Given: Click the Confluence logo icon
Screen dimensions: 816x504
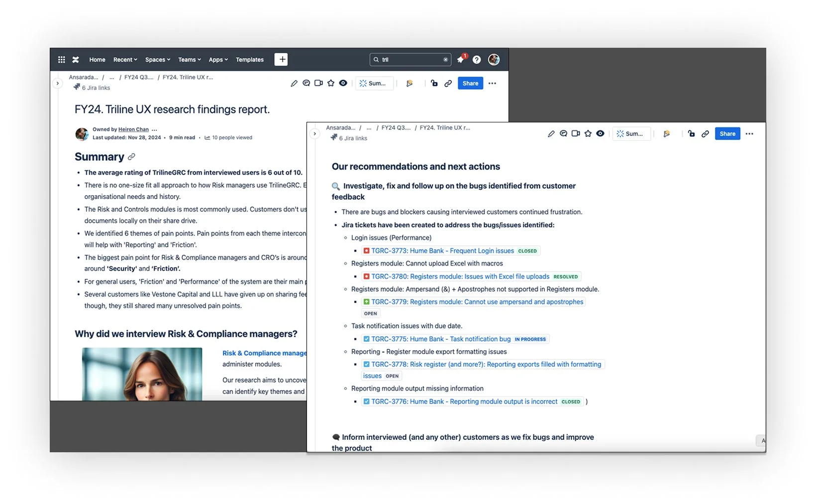Looking at the screenshot, I should [x=76, y=60].
